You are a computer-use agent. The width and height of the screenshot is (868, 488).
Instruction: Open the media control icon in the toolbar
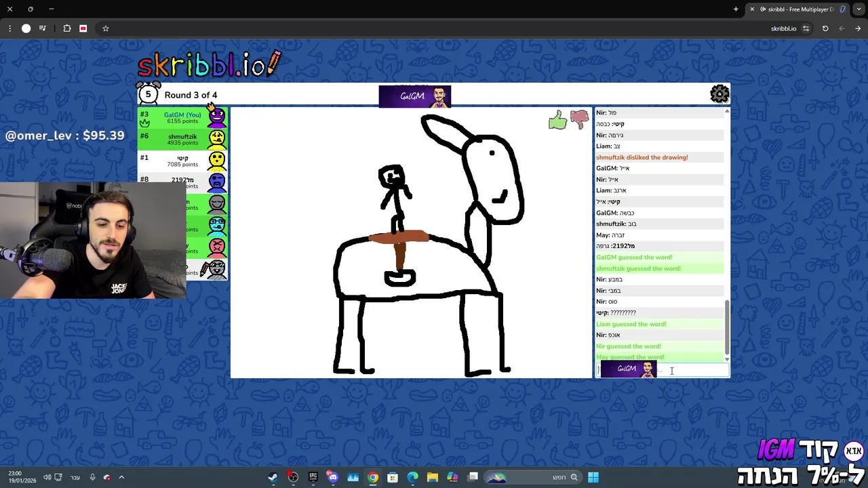coord(43,28)
